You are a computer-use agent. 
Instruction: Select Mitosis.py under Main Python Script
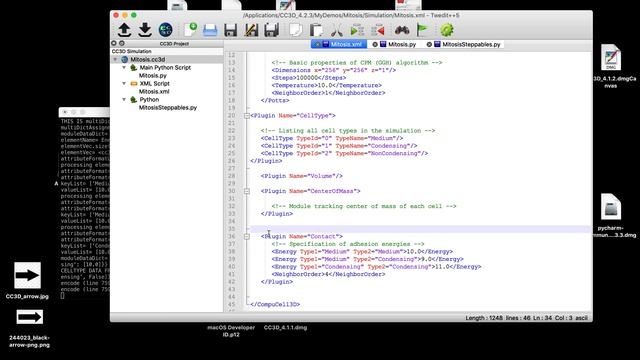[153, 76]
